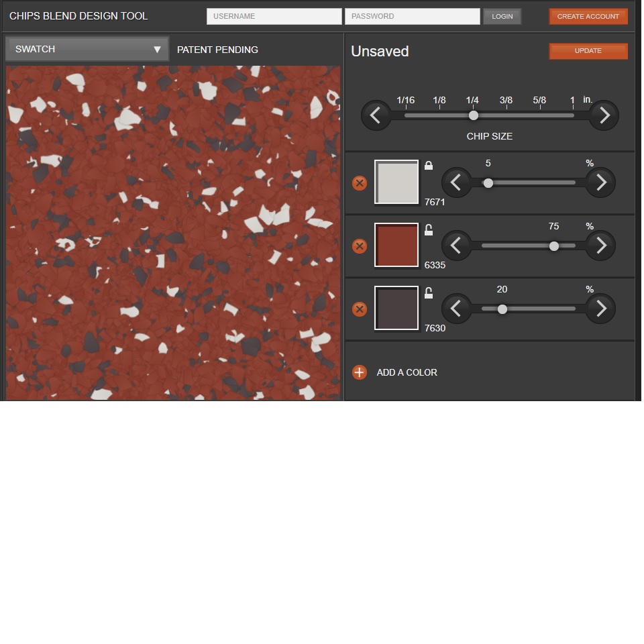The height and width of the screenshot is (644, 644).
Task: Click the UPDATE button
Action: point(588,51)
